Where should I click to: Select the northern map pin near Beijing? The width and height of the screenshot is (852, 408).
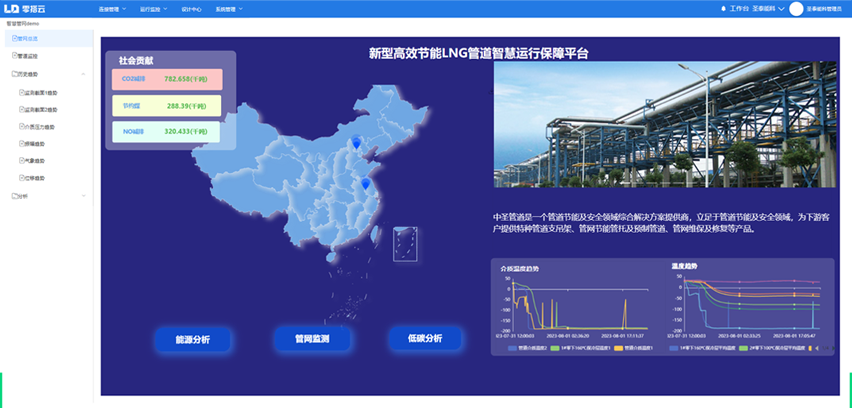click(356, 143)
